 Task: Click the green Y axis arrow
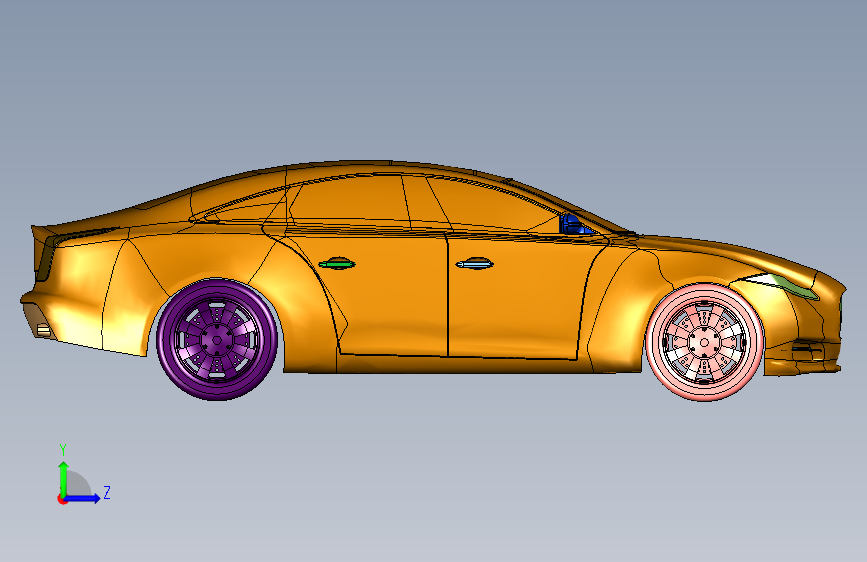point(64,478)
